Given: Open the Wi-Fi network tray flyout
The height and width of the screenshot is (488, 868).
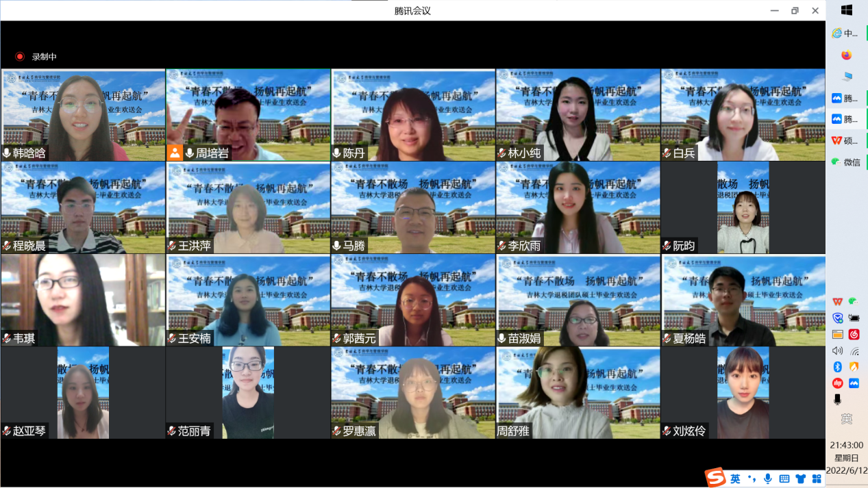Looking at the screenshot, I should click(x=854, y=351).
